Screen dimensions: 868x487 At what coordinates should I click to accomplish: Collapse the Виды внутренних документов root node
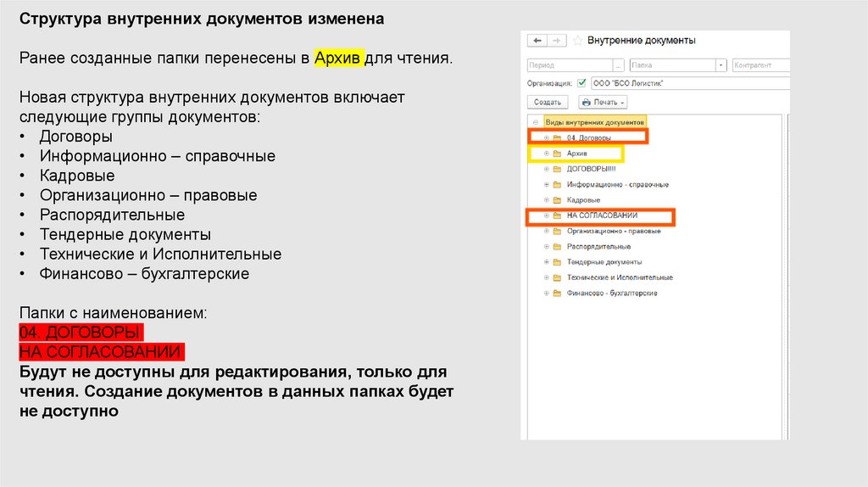click(x=536, y=122)
